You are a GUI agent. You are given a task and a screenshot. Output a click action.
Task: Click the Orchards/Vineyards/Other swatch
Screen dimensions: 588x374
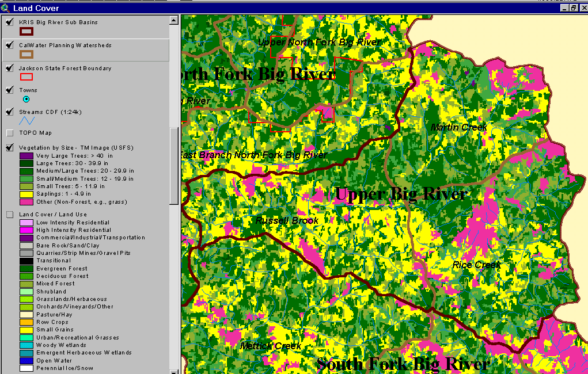point(26,307)
